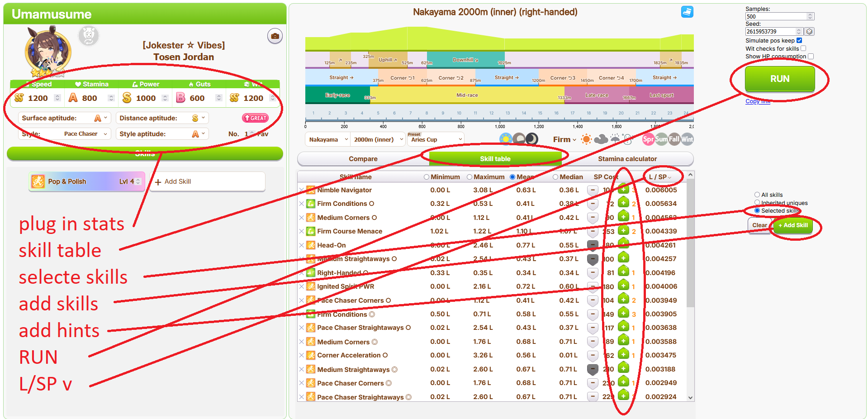Set weather to cloudy
This screenshot has width=868, height=419.
click(601, 139)
